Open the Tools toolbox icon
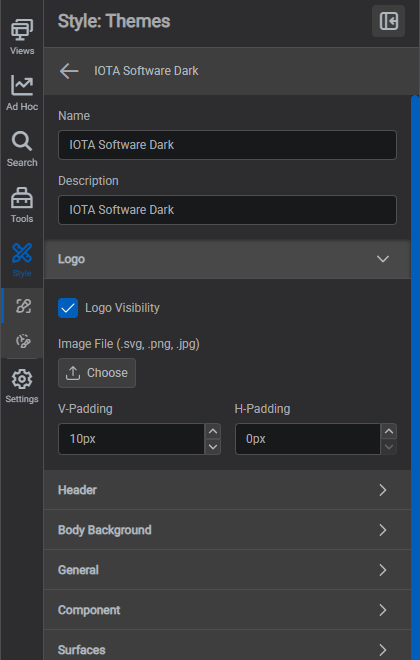Viewport: 420px width, 660px height. pos(22,198)
